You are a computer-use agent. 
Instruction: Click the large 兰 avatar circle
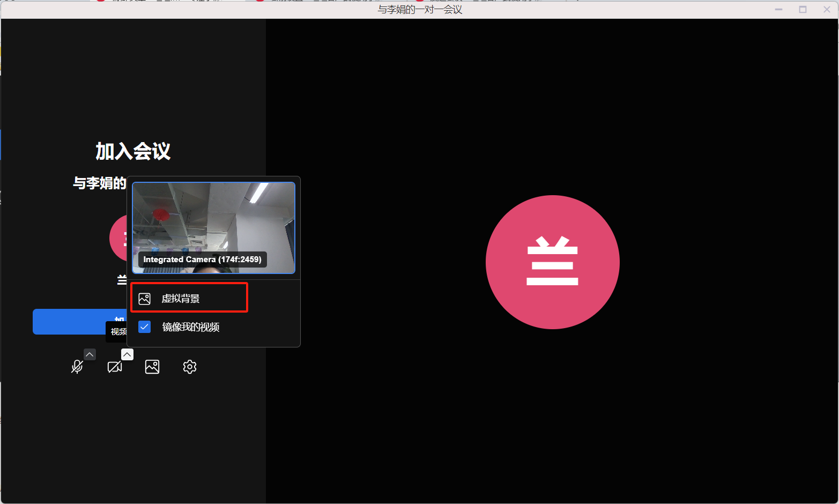[x=552, y=262]
